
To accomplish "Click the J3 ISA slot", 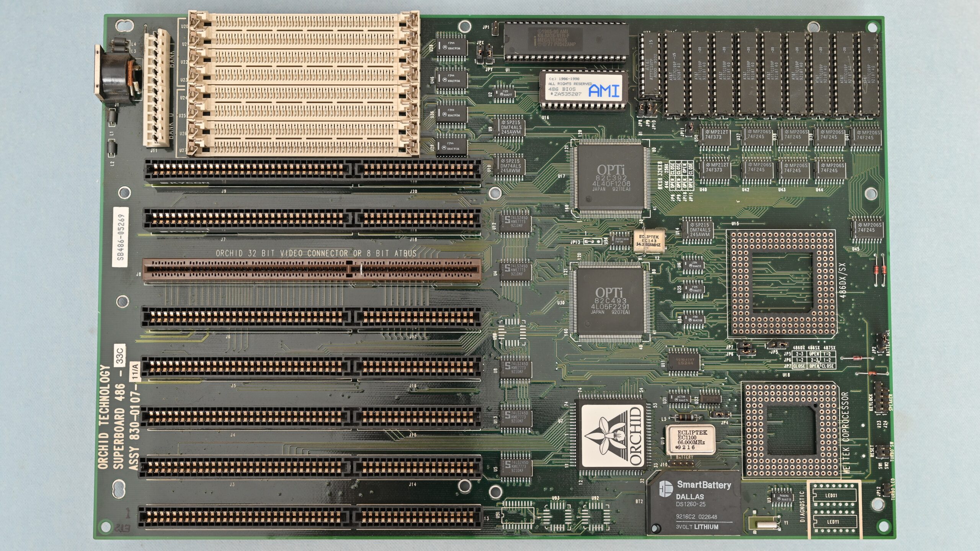I will point(310,467).
